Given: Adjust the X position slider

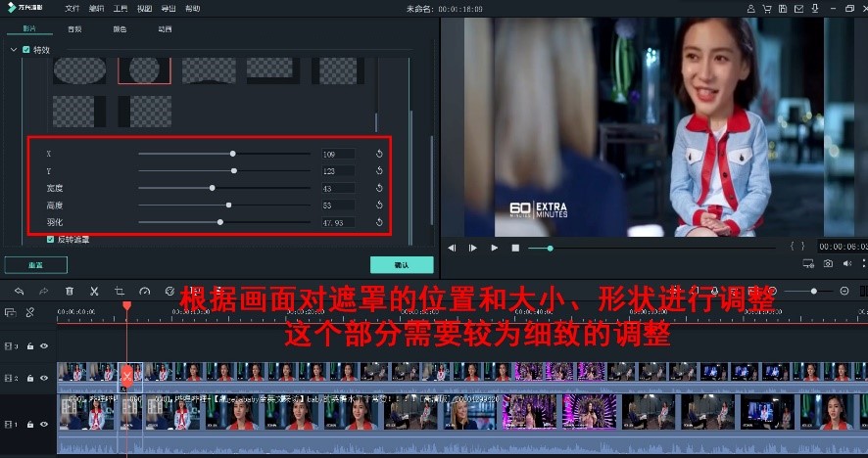Looking at the screenshot, I should [233, 154].
